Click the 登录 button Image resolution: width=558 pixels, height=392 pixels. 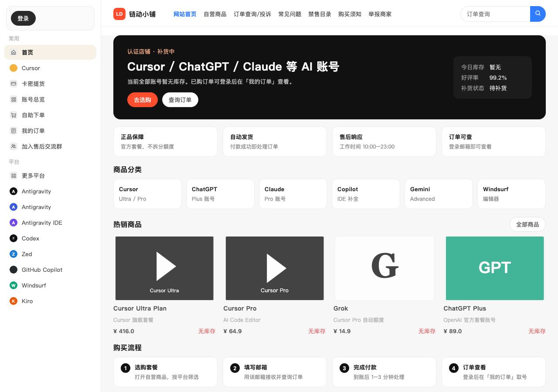coord(23,18)
